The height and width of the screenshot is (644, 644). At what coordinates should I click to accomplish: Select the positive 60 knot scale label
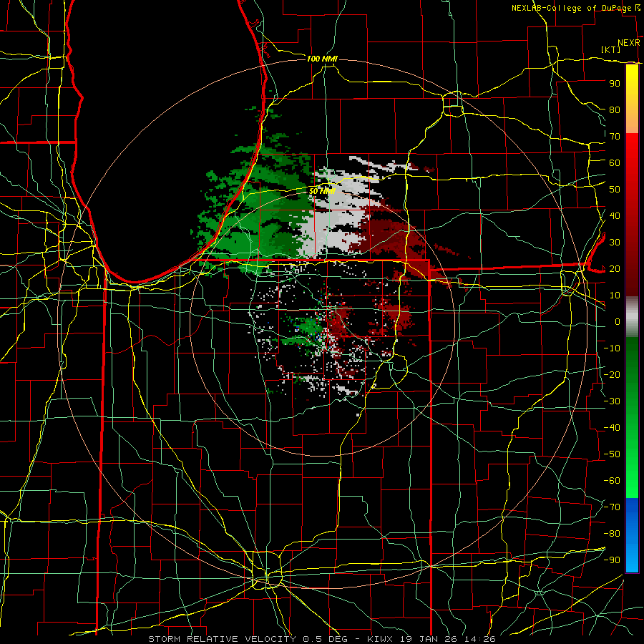click(x=615, y=163)
